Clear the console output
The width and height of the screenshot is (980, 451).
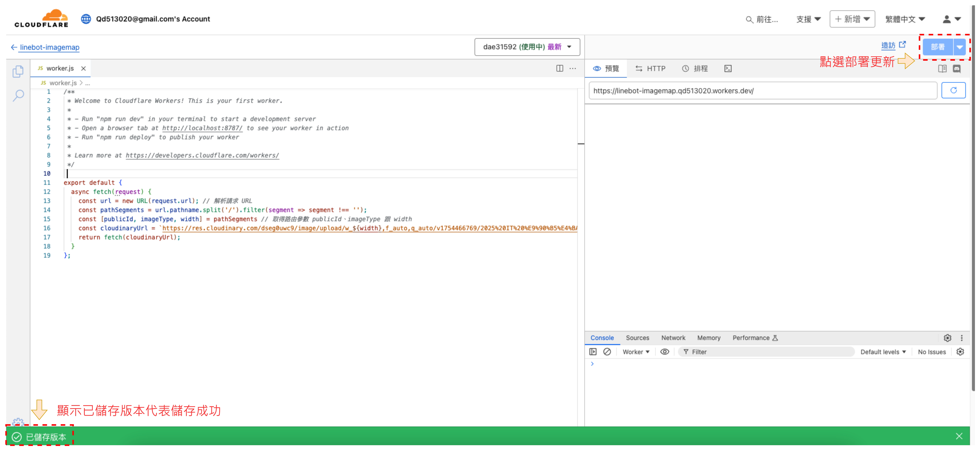(x=607, y=352)
